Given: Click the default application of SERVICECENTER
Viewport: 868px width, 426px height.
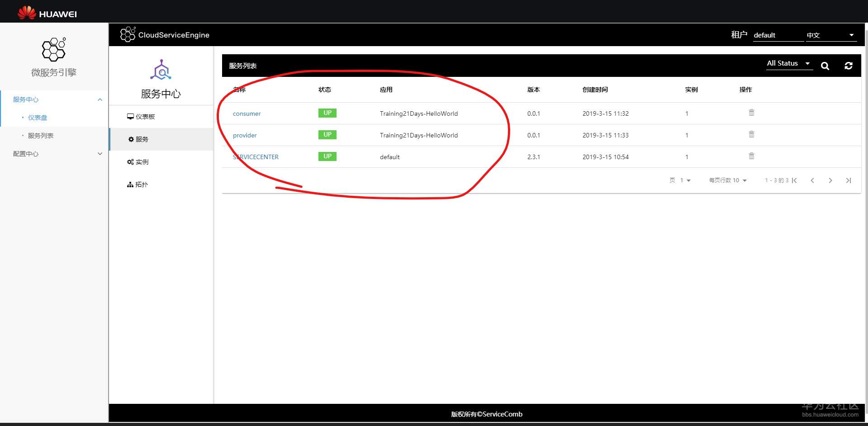Looking at the screenshot, I should pyautogui.click(x=390, y=157).
